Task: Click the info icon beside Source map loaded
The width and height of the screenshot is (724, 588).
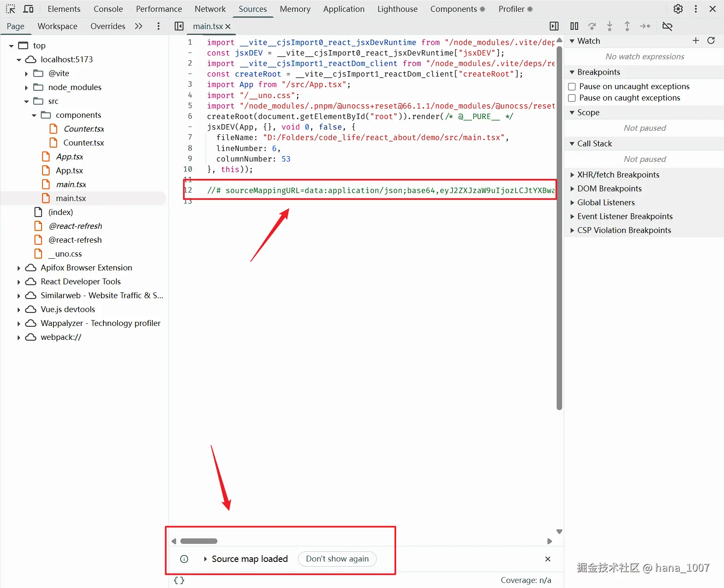Action: click(184, 559)
